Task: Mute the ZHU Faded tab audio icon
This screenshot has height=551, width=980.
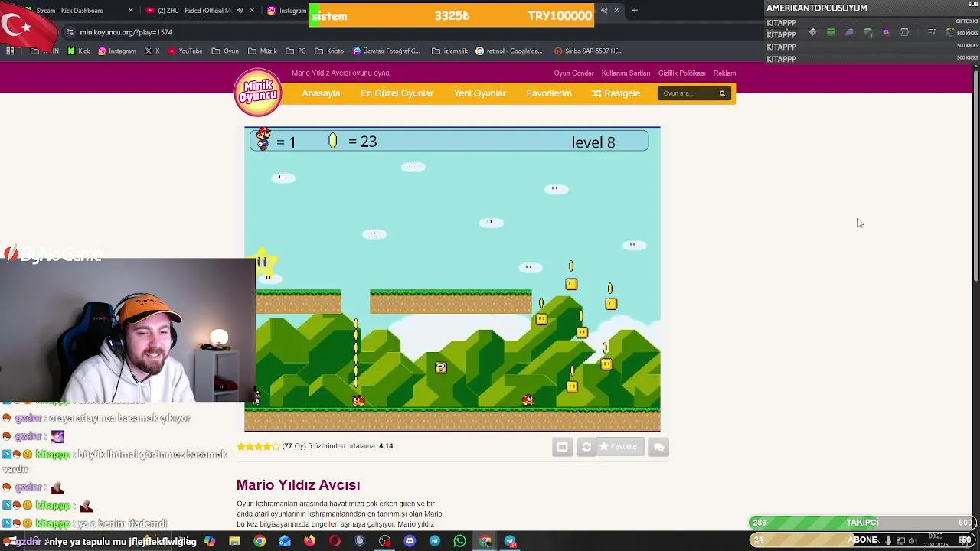Action: (x=240, y=11)
